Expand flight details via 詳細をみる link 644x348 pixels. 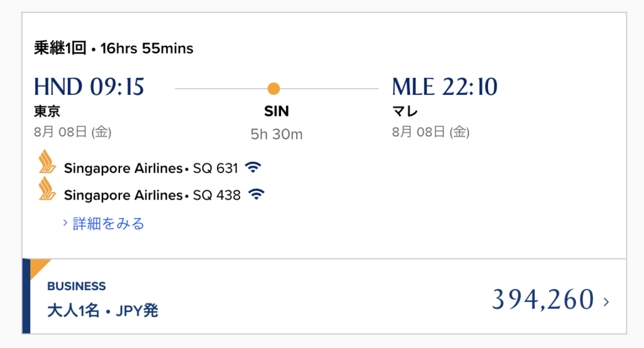tap(108, 223)
